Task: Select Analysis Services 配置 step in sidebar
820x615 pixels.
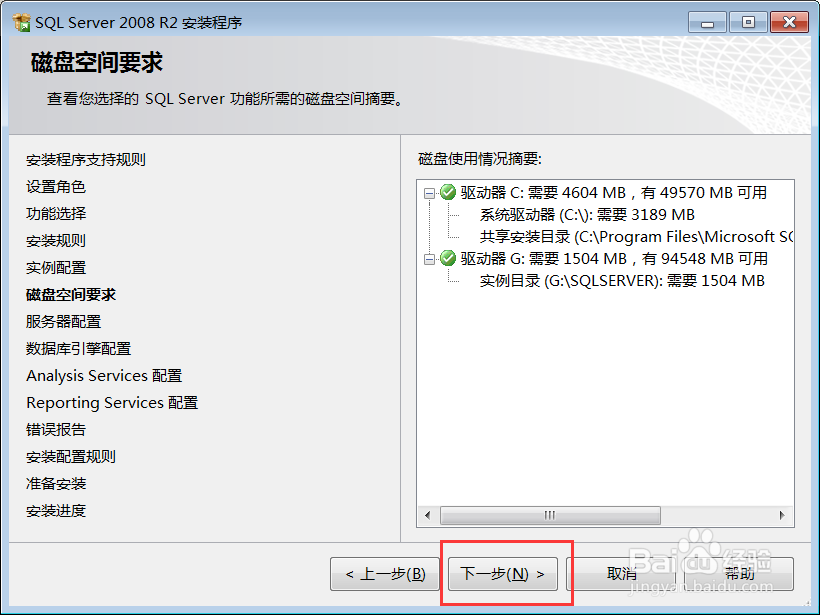Action: tap(104, 375)
